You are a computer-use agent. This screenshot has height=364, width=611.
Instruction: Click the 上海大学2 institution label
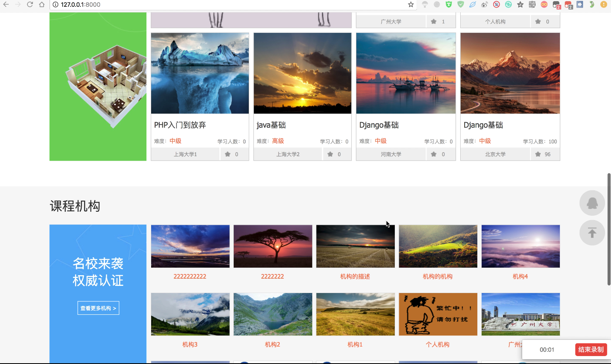288,154
